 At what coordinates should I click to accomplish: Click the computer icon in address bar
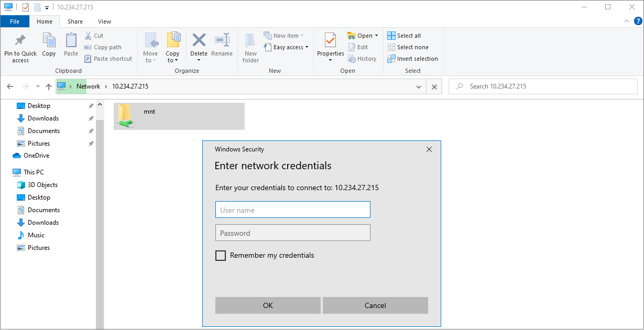61,86
